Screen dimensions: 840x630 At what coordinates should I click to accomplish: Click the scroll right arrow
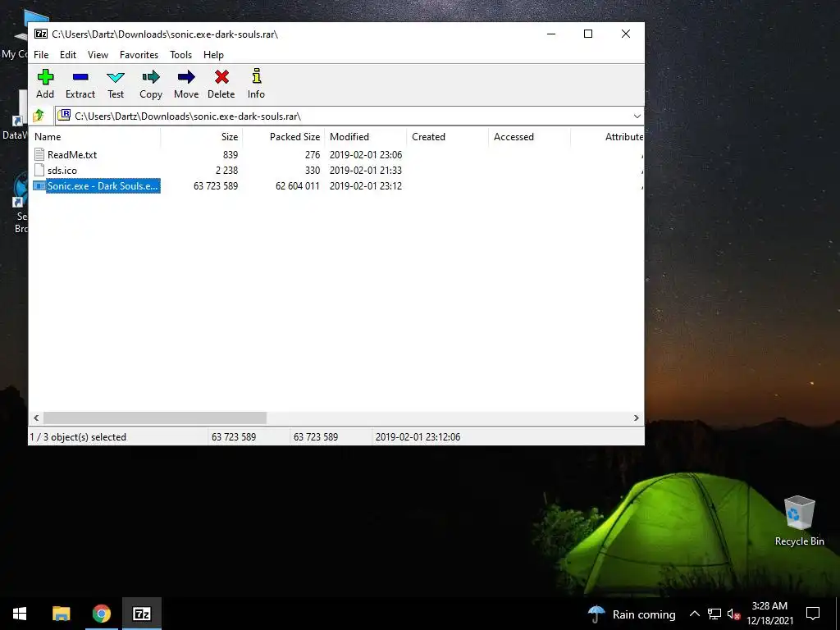point(637,418)
